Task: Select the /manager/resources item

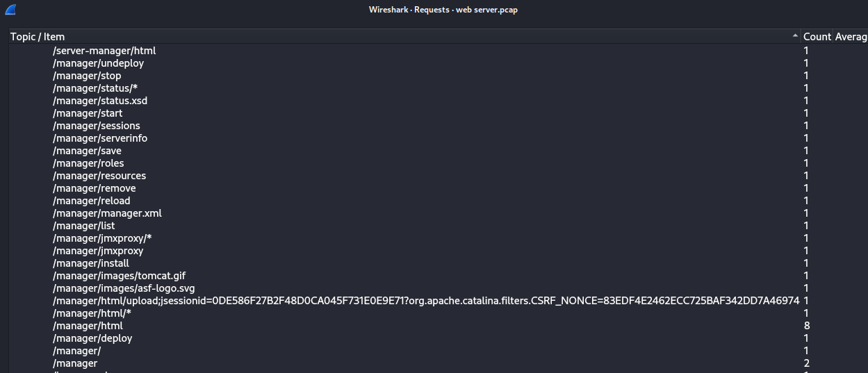Action: pyautogui.click(x=99, y=176)
